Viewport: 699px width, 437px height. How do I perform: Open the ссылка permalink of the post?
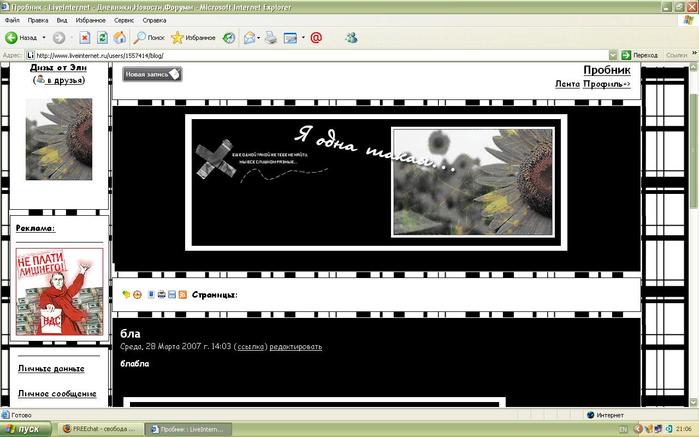coord(251,346)
